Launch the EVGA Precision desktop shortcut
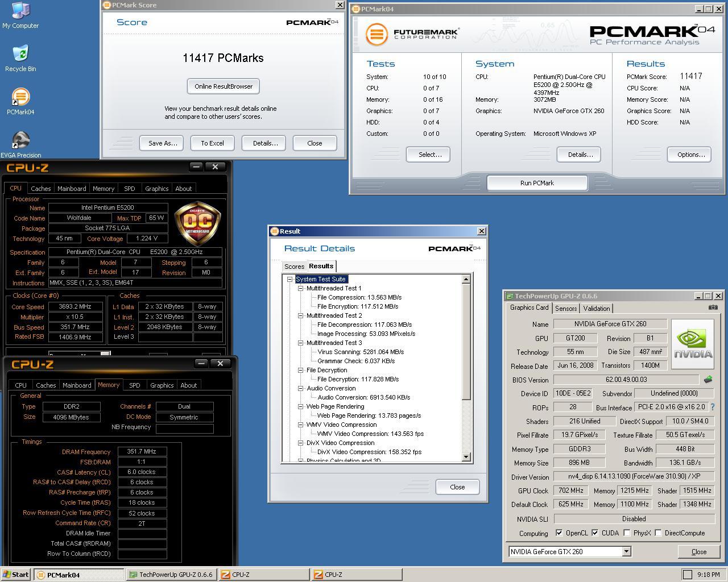Image resolution: width=728 pixels, height=582 pixels. [20, 145]
